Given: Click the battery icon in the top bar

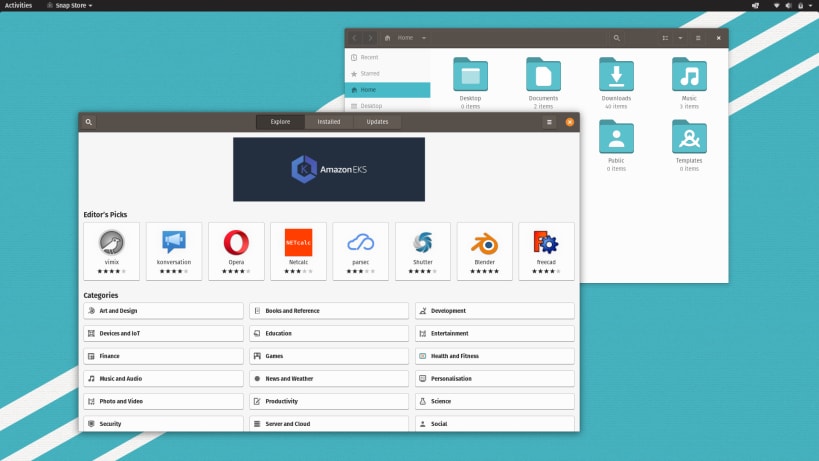Looking at the screenshot, I should coord(800,5).
